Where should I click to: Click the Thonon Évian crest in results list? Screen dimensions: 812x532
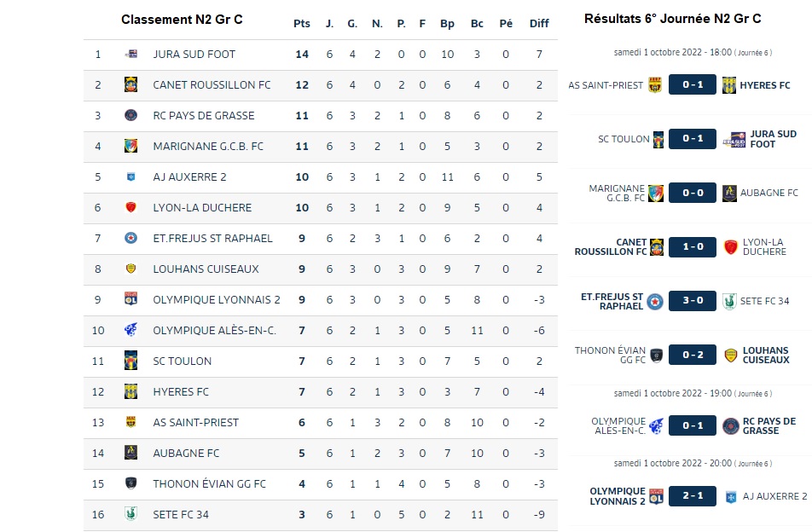pos(657,355)
